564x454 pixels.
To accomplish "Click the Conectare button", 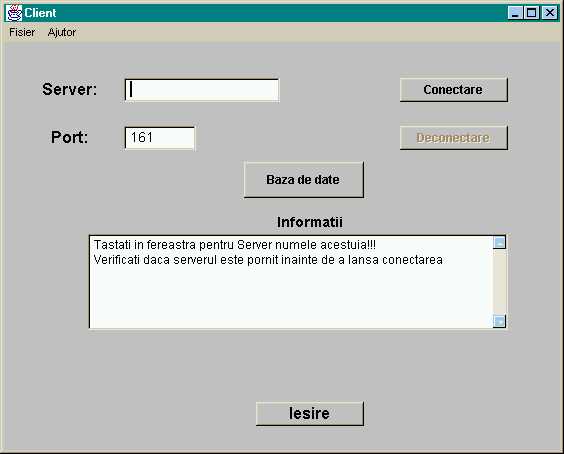I will pos(454,90).
